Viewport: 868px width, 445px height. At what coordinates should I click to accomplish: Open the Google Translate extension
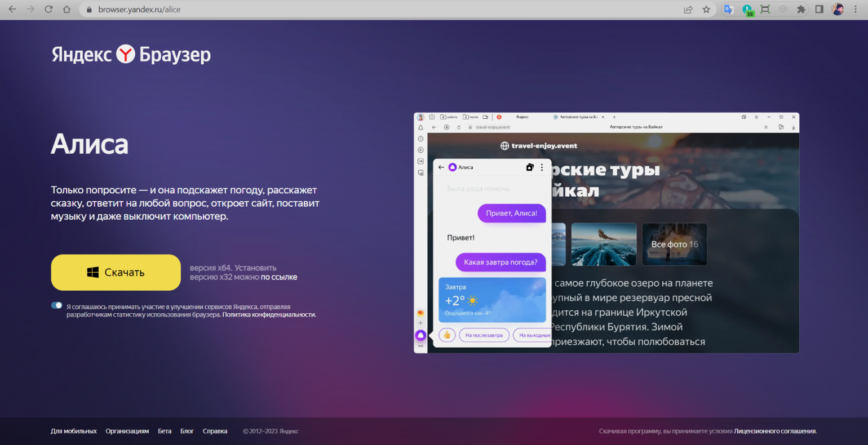pos(729,10)
